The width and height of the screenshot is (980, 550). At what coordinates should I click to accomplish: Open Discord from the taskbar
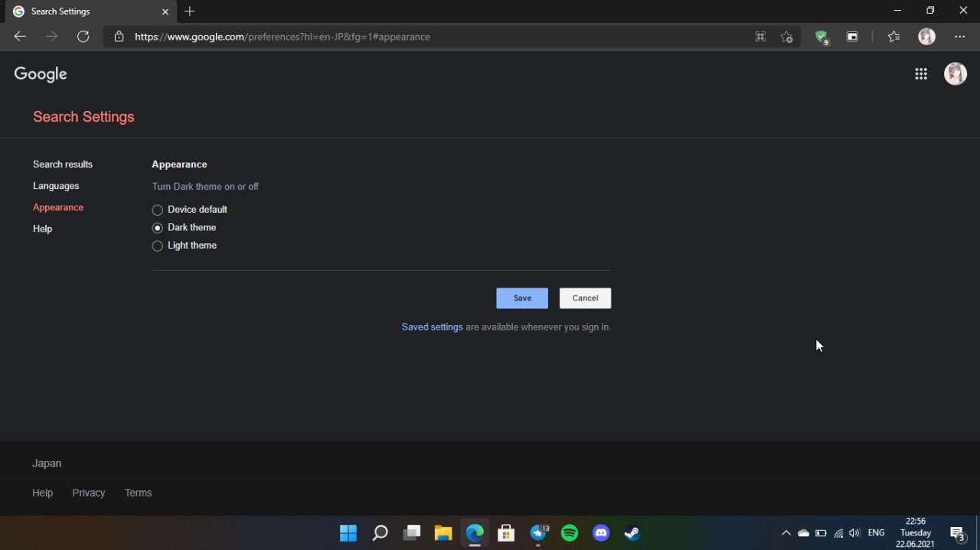pyautogui.click(x=601, y=532)
